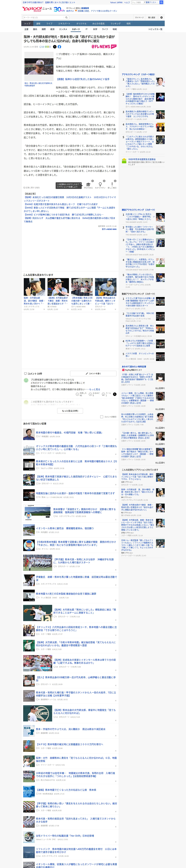Select the エンタメ category
186x868 pixels.
click(x=63, y=29)
